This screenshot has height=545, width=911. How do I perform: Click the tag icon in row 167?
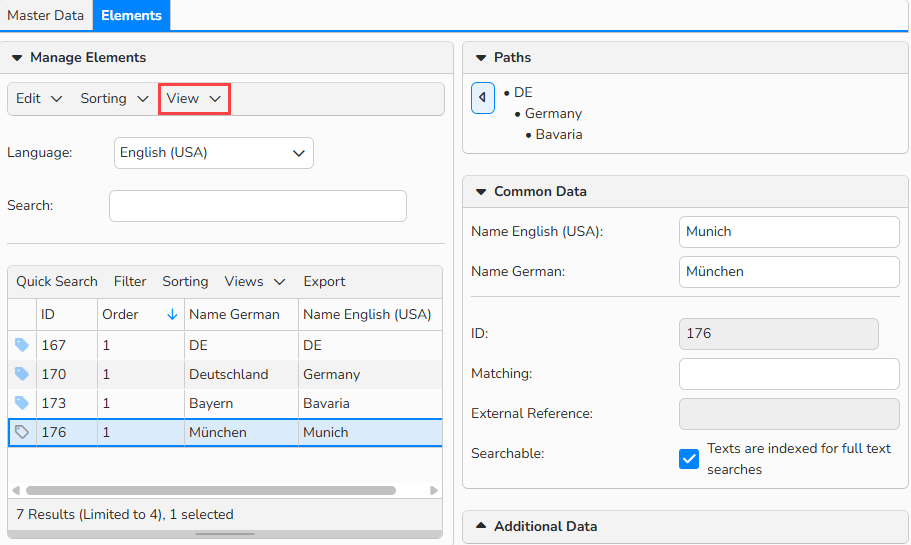pyautogui.click(x=21, y=345)
